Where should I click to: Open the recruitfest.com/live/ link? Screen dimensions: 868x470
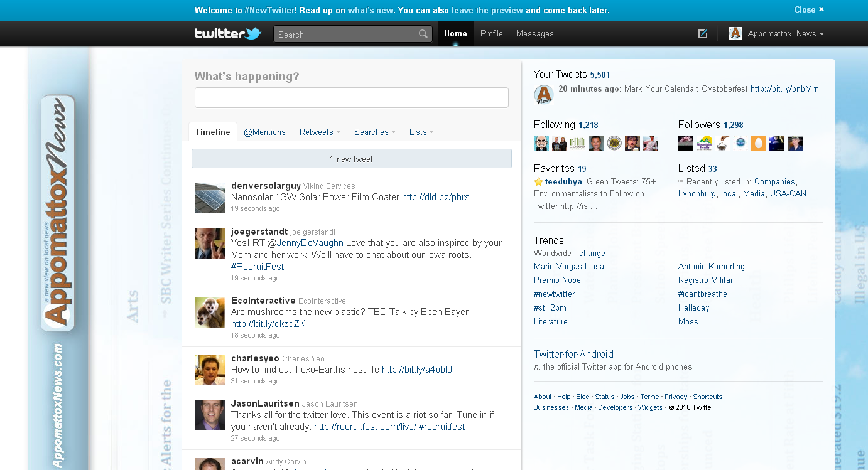[x=365, y=427]
